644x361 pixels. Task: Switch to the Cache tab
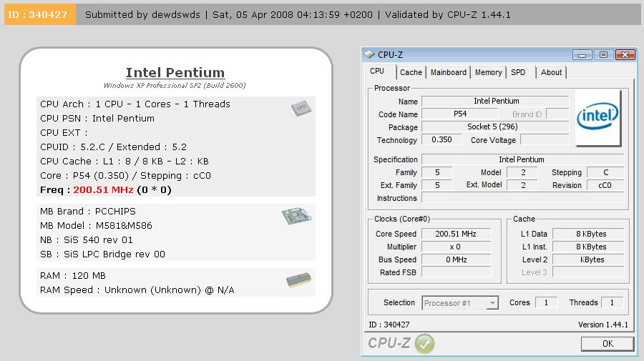411,73
